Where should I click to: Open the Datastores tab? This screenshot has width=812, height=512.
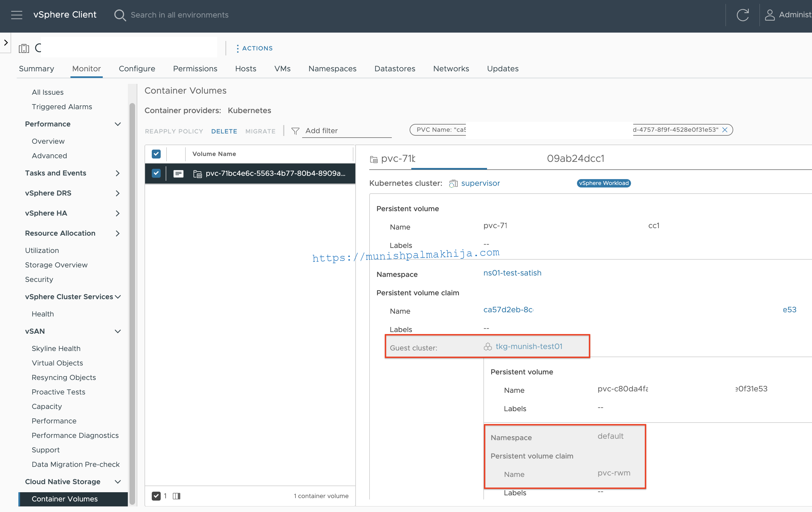pyautogui.click(x=395, y=69)
